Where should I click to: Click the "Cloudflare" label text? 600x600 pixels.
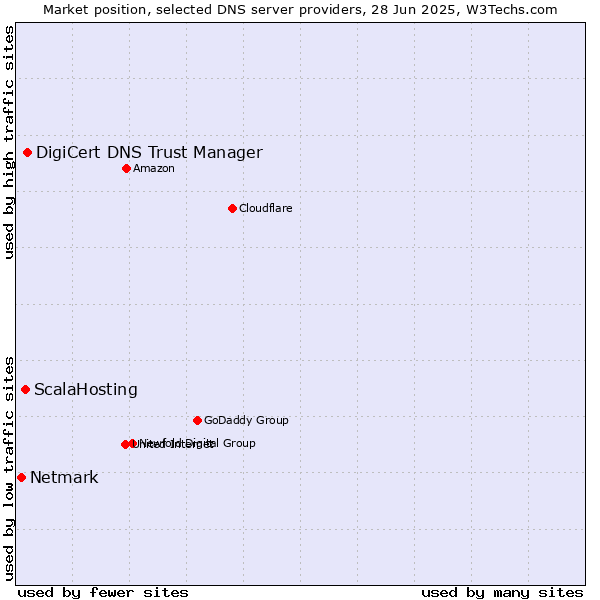266,208
